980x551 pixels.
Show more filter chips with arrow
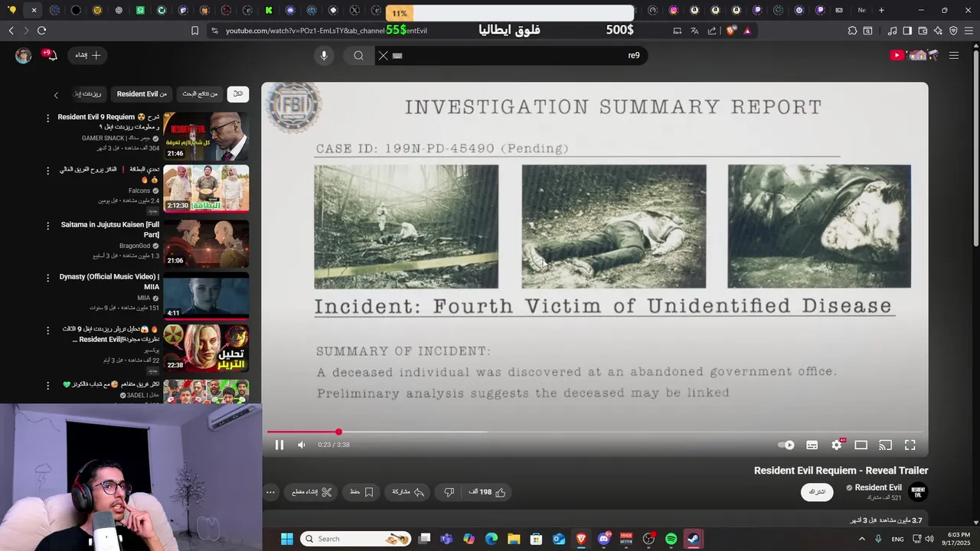pos(56,94)
